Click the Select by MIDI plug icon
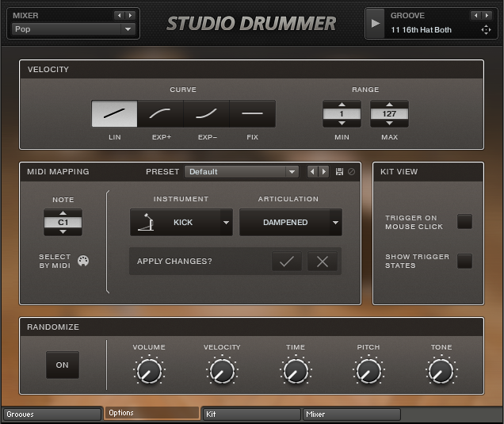The width and height of the screenshot is (504, 424). 83,261
